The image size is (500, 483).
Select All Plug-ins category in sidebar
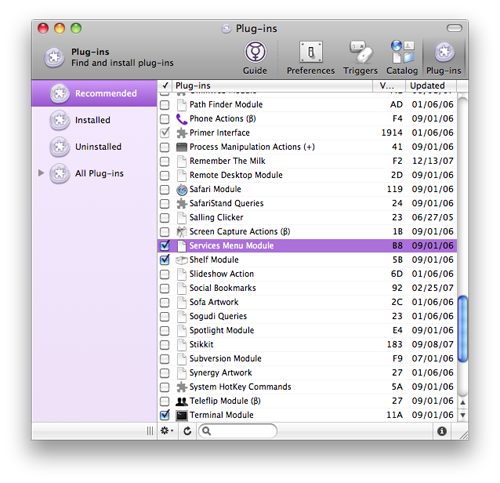(94, 174)
